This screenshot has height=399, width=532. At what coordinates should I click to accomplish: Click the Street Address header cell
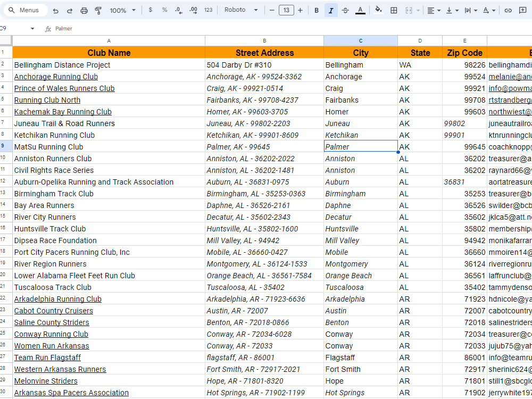(x=264, y=53)
